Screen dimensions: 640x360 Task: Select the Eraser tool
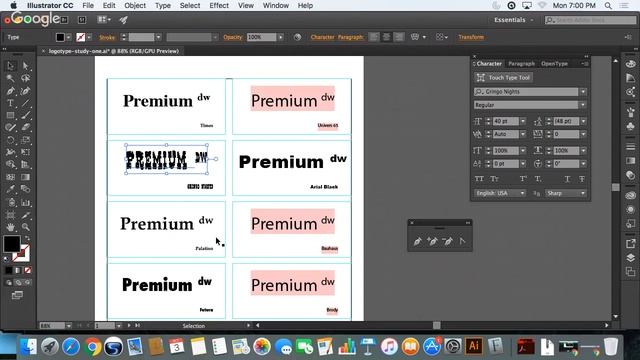25,127
